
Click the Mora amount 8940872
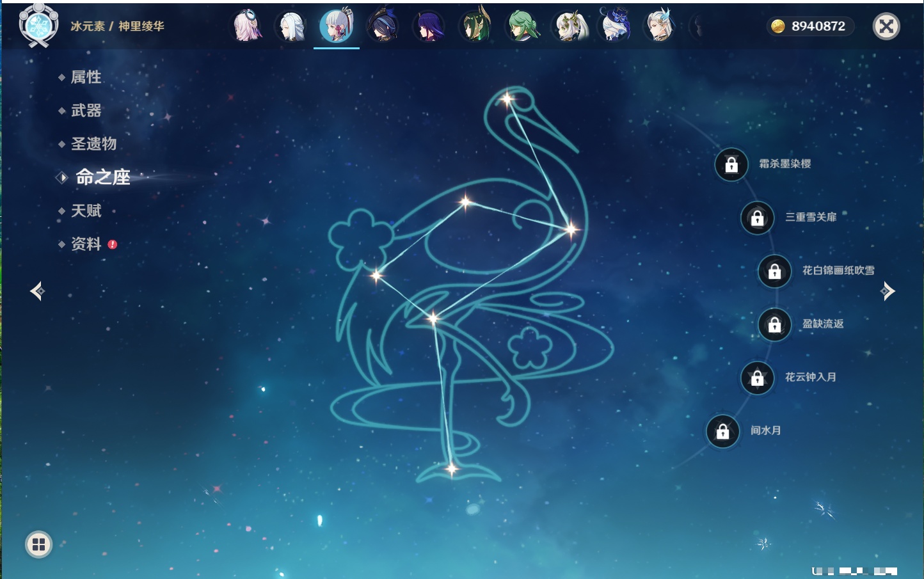click(x=818, y=26)
